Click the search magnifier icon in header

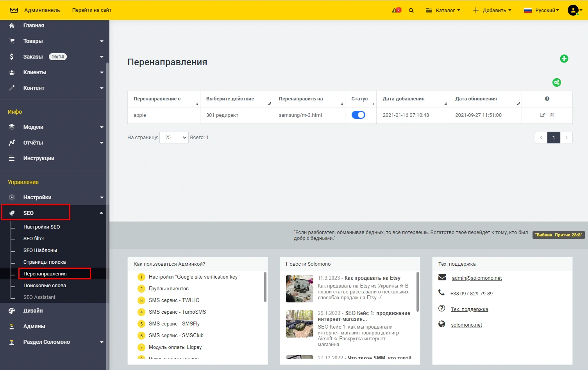coord(411,11)
